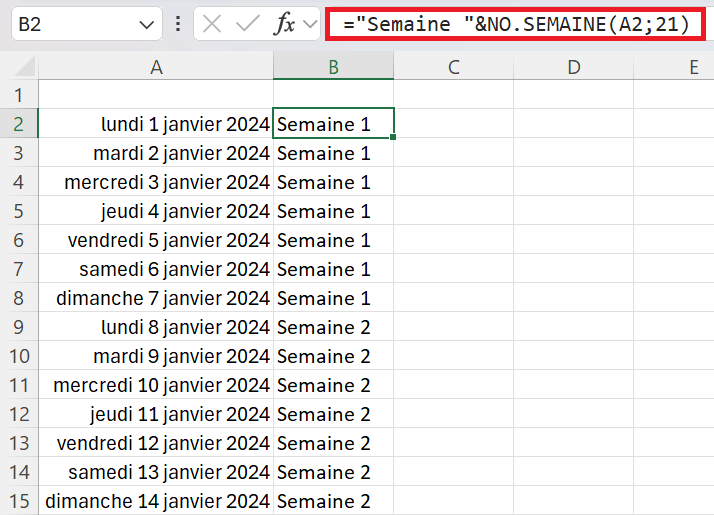The width and height of the screenshot is (714, 515).
Task: Click empty cell A1
Action: tap(156, 95)
